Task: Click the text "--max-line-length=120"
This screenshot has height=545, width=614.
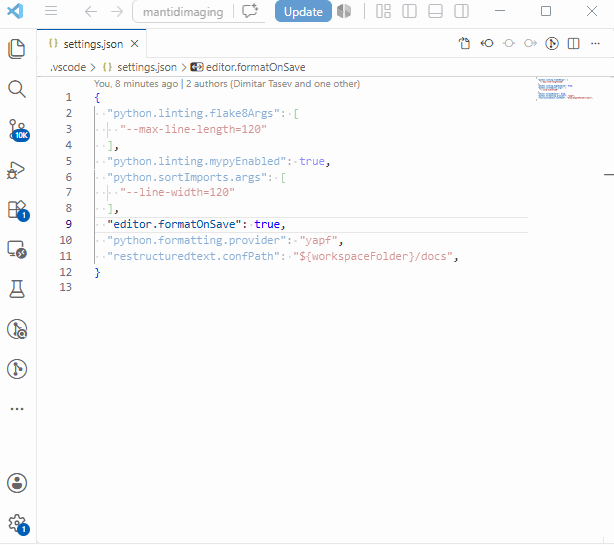Action: pos(193,129)
